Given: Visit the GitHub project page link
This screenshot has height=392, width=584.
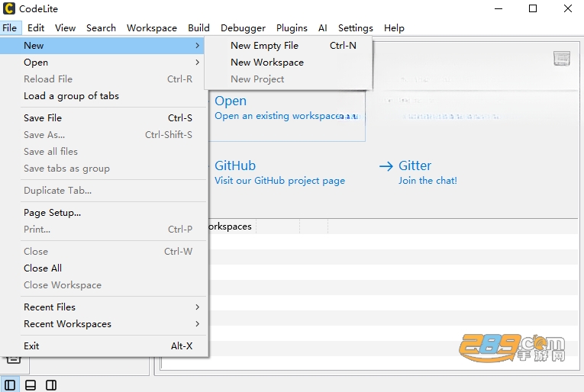Looking at the screenshot, I should point(279,181).
